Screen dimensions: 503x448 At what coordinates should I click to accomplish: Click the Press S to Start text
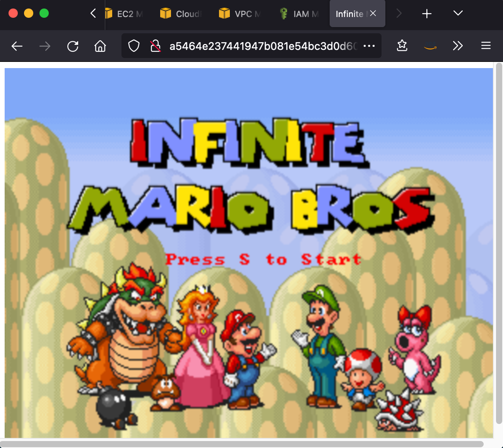coord(263,259)
